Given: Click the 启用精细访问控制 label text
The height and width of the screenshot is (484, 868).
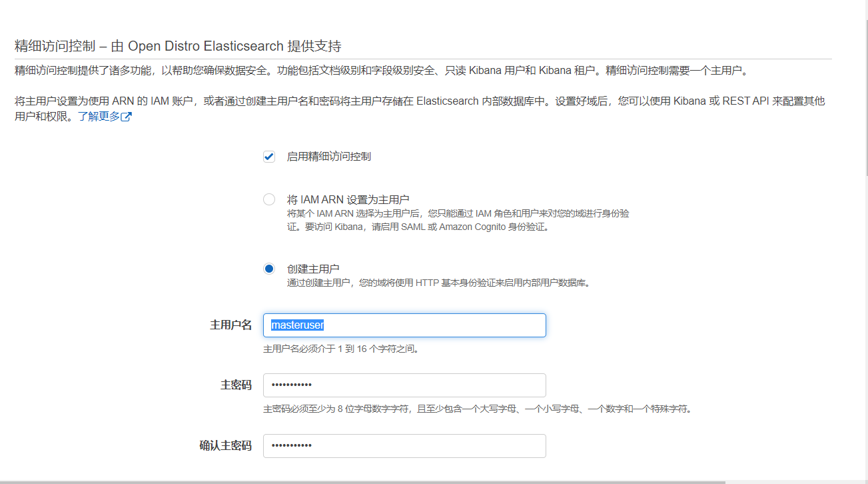Looking at the screenshot, I should point(328,157).
